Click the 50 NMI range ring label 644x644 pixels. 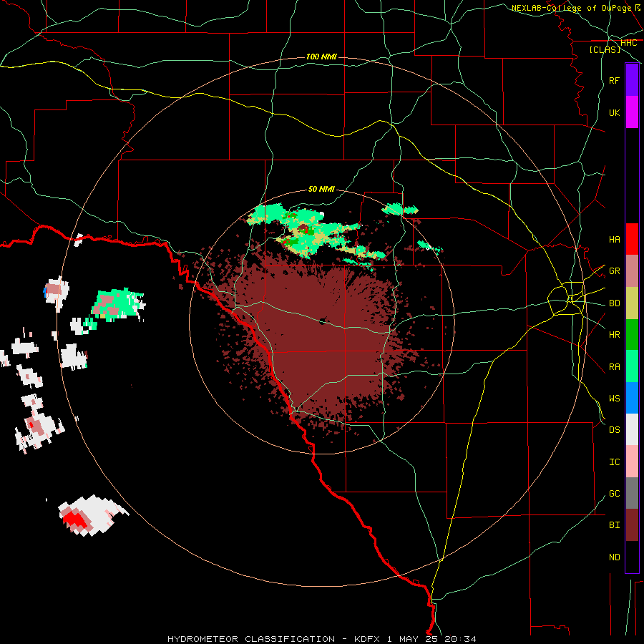coord(321,189)
